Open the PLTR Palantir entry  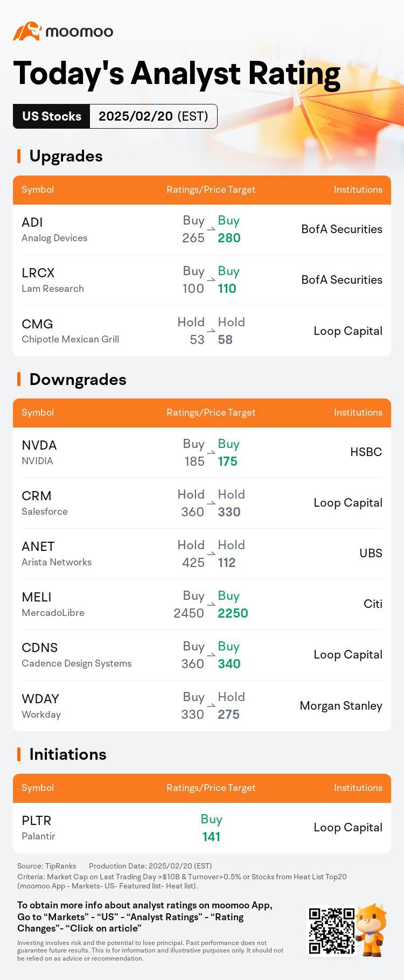202,828
